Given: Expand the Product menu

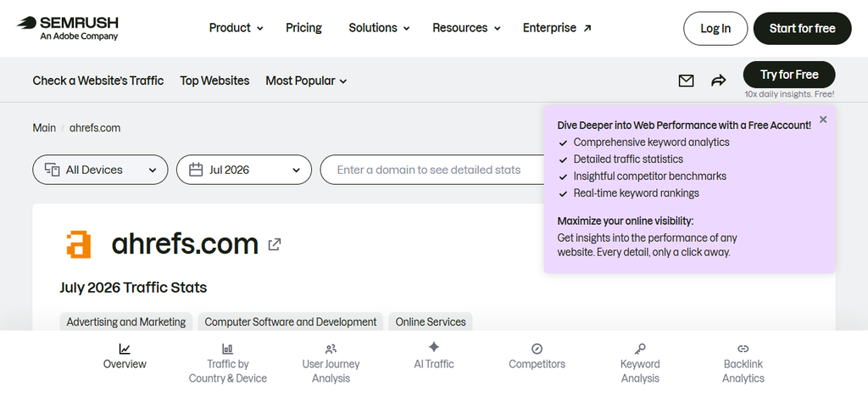Looking at the screenshot, I should 236,28.
